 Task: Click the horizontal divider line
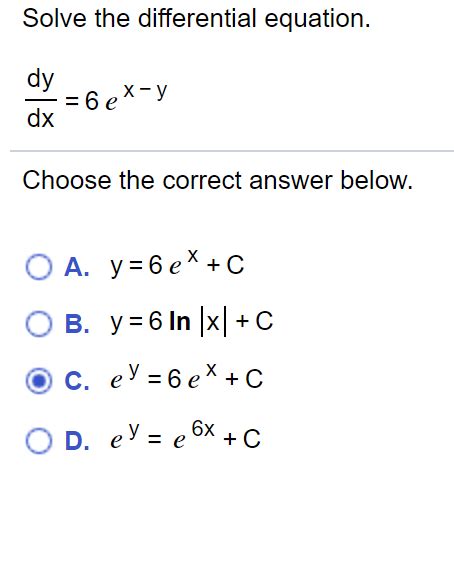(232, 151)
